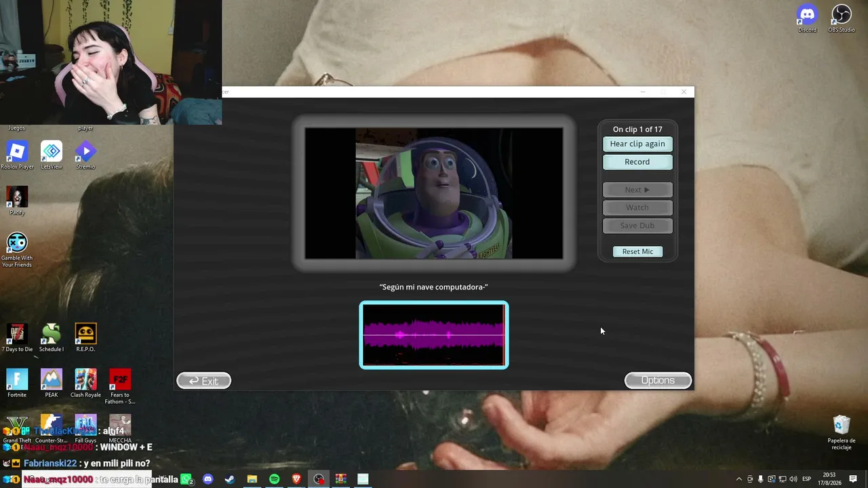Image resolution: width=868 pixels, height=488 pixels.
Task: Open the Gamble With Your Friends shortcut
Action: tap(17, 249)
